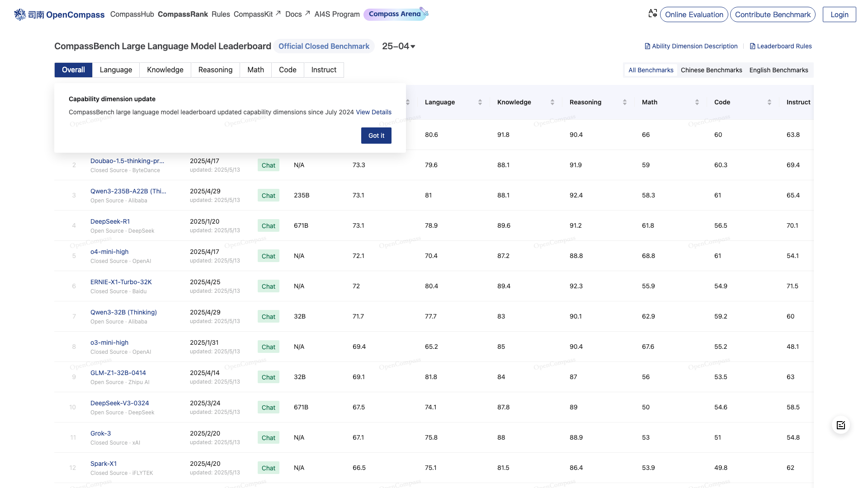Image resolution: width=868 pixels, height=488 pixels.
Task: Sort by the Knowledge column
Action: [552, 102]
